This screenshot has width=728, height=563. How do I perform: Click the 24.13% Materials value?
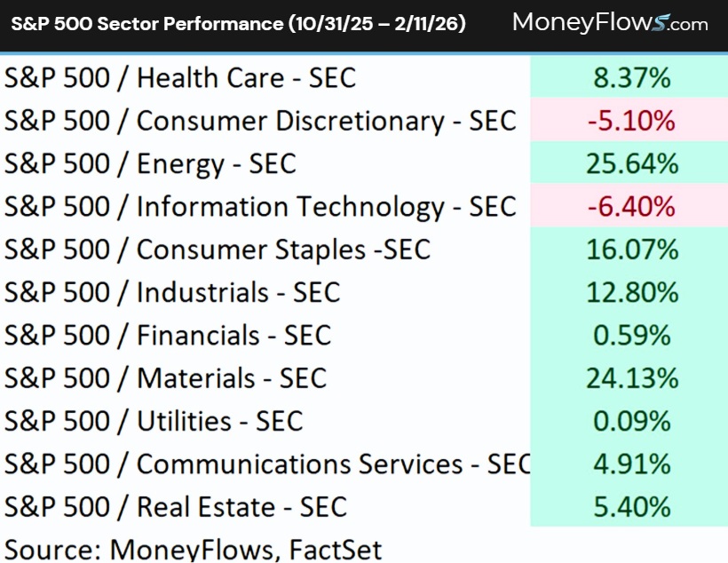pyautogui.click(x=631, y=378)
